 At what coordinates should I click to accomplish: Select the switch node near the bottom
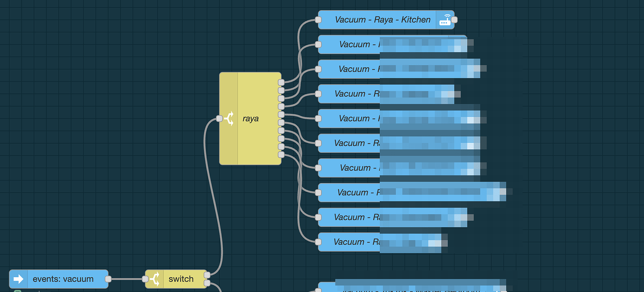pyautogui.click(x=182, y=279)
